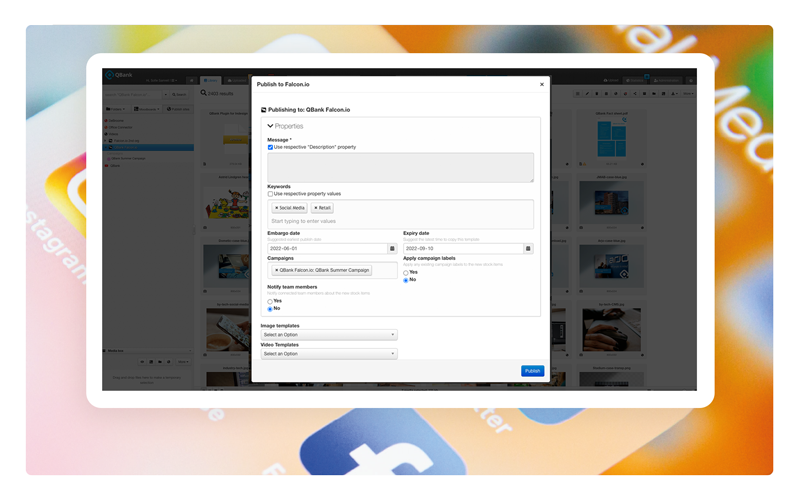Screen dimensions: 800x500
Task: Click the keywords Start typing field
Action: (x=401, y=221)
